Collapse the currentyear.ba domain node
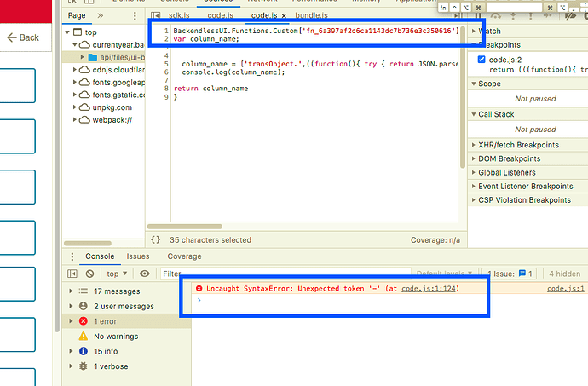The image size is (588, 386). tap(75, 44)
